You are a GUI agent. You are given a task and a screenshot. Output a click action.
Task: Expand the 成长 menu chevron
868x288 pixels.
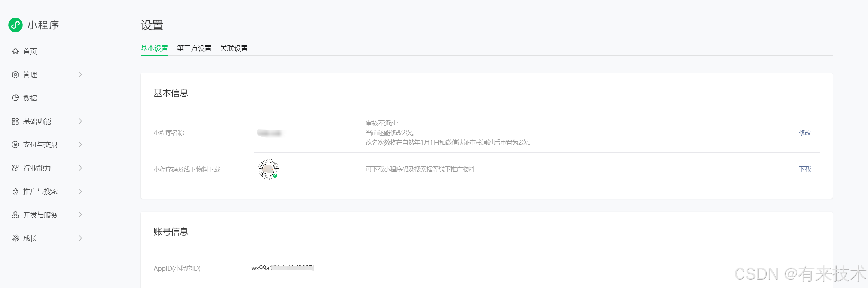tap(80, 238)
